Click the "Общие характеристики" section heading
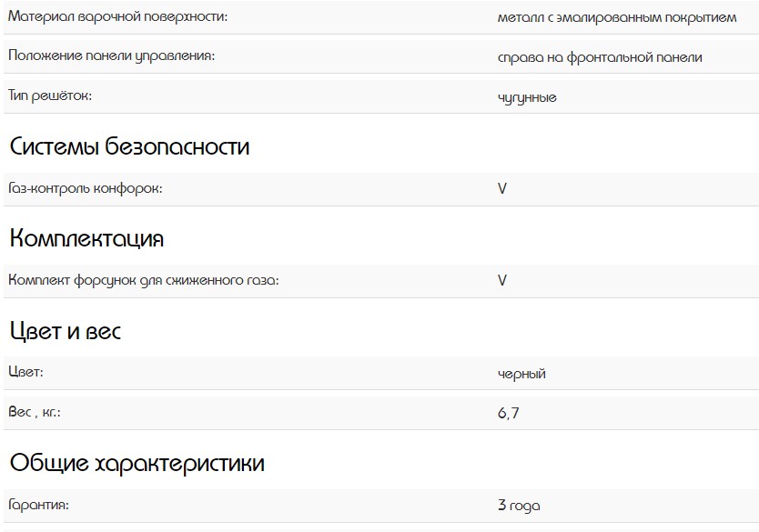Screen dimensions: 759x532 [x=137, y=463]
